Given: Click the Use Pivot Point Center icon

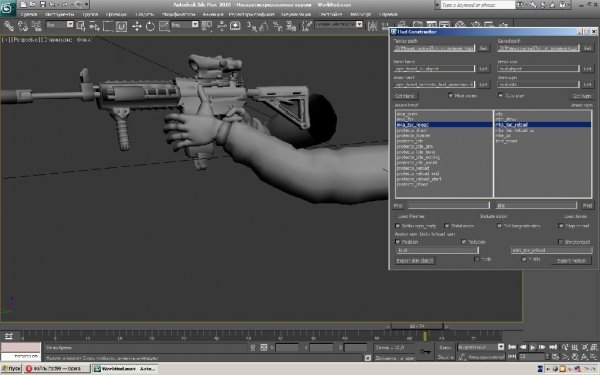Looking at the screenshot, I should pyautogui.click(x=207, y=26).
